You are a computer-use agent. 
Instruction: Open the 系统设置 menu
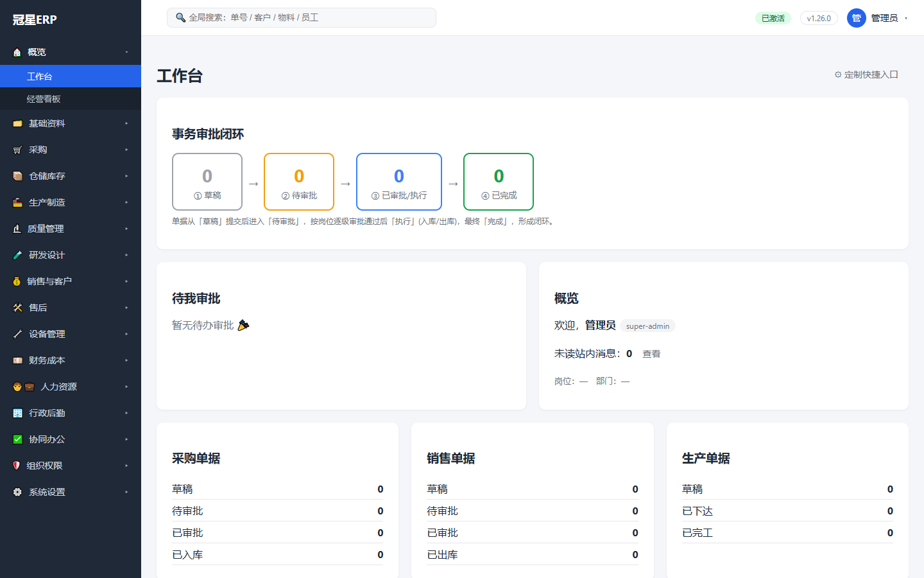pyautogui.click(x=71, y=492)
